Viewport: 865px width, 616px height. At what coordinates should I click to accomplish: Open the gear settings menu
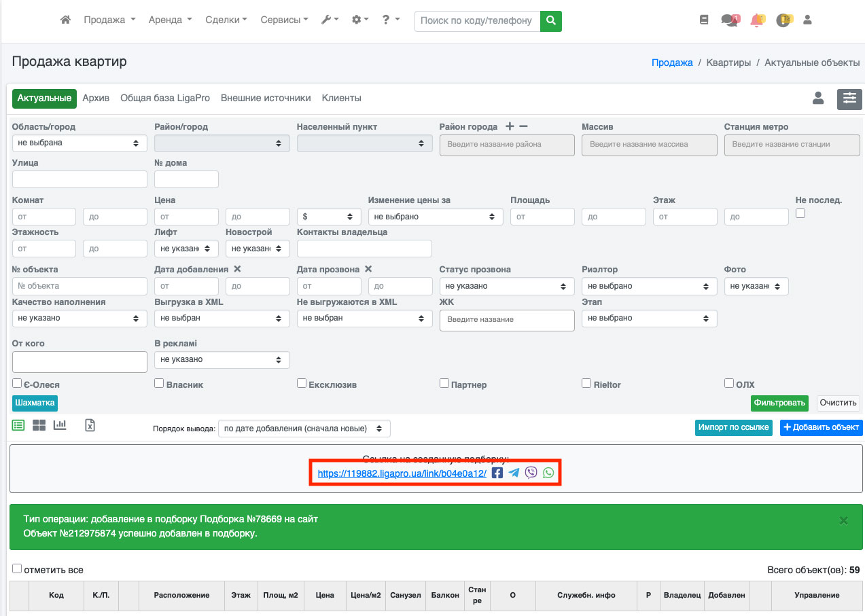pyautogui.click(x=360, y=20)
